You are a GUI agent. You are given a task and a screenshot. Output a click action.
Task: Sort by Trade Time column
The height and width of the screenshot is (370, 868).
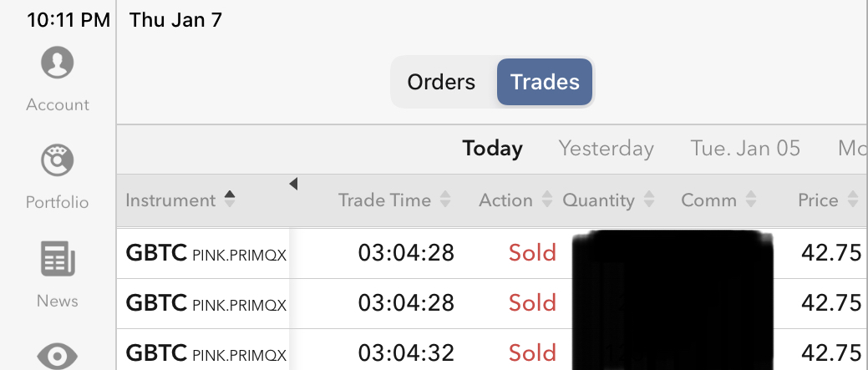445,200
